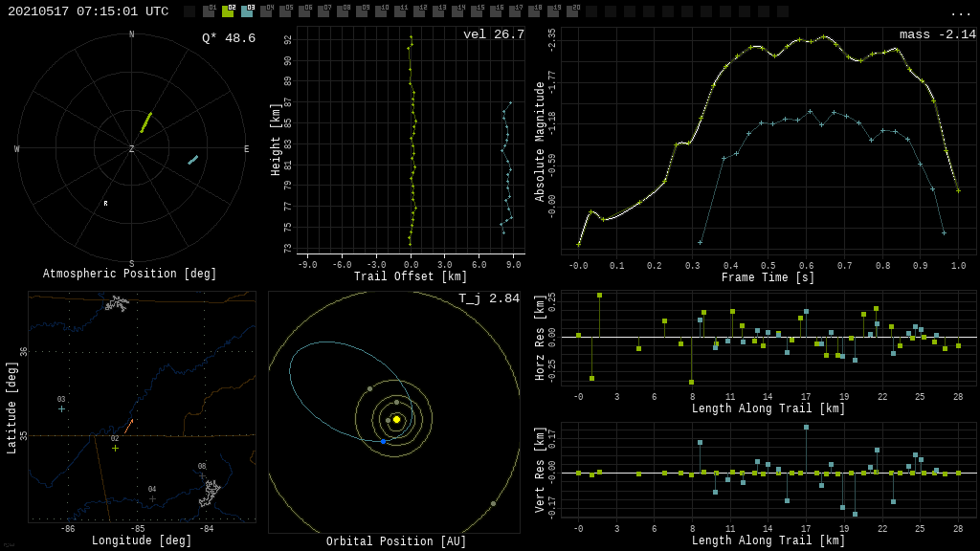Click the yellow Sun in orbital plot
The width and height of the screenshot is (980, 551).
[396, 419]
